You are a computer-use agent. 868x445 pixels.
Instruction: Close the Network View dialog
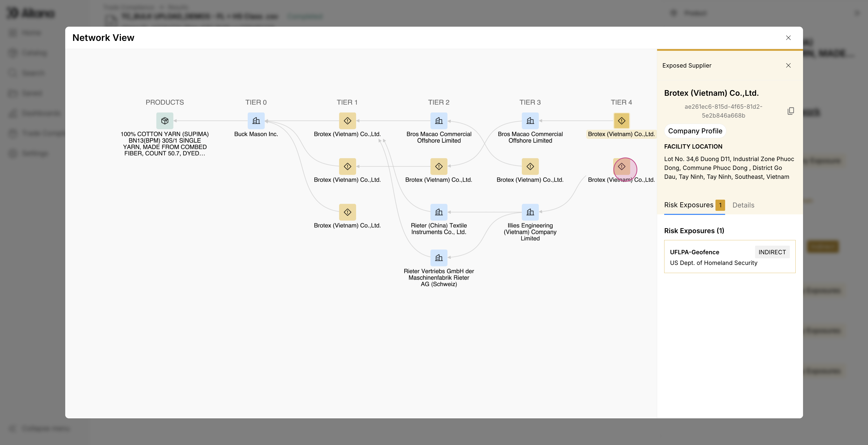pos(788,38)
